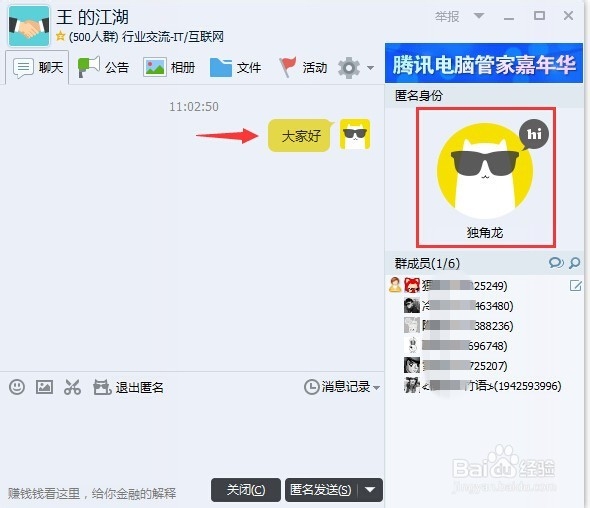Image resolution: width=590 pixels, height=508 pixels.
Task: Click red-haired avatar of first member
Action: click(x=412, y=285)
